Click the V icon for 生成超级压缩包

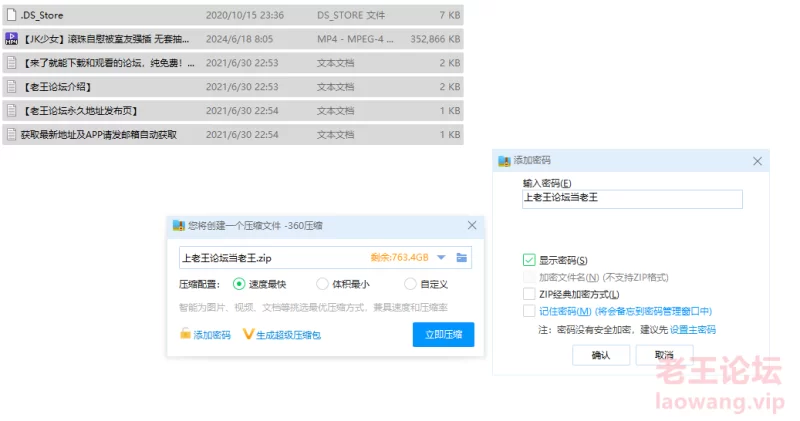248,334
